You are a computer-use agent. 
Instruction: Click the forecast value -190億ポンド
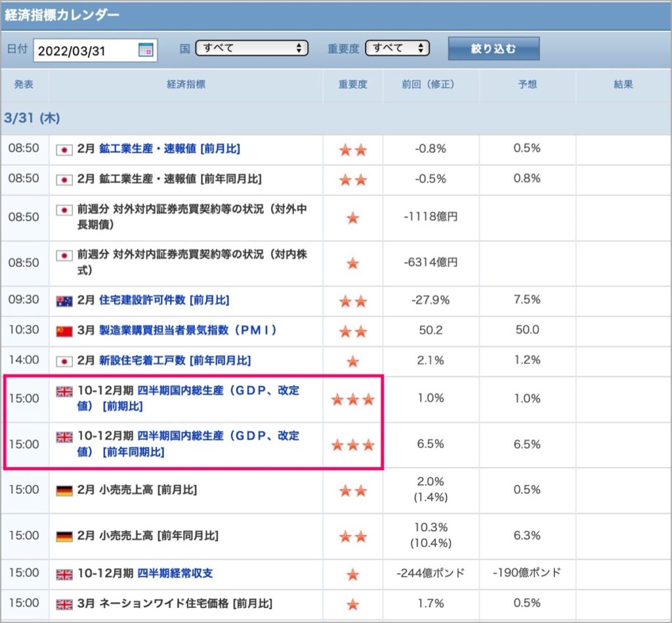click(527, 573)
